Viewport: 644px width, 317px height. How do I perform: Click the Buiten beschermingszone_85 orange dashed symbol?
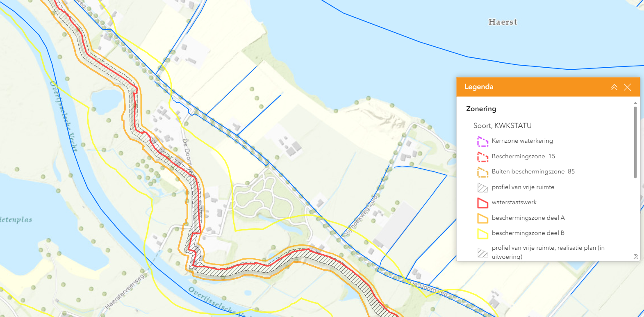pyautogui.click(x=482, y=172)
